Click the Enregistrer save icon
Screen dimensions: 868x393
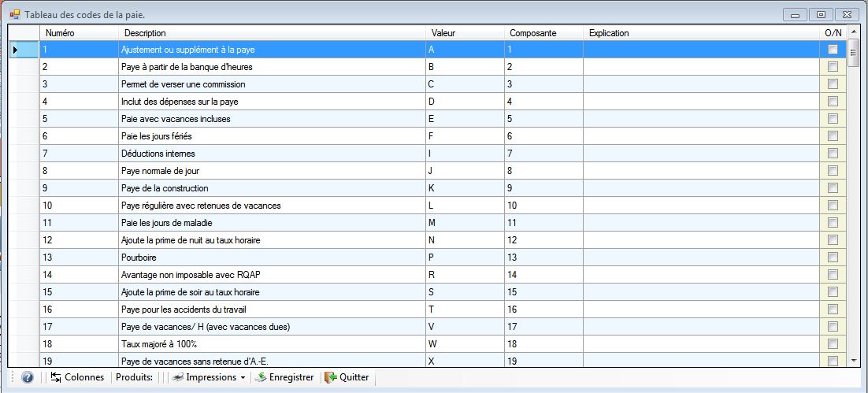[260, 377]
